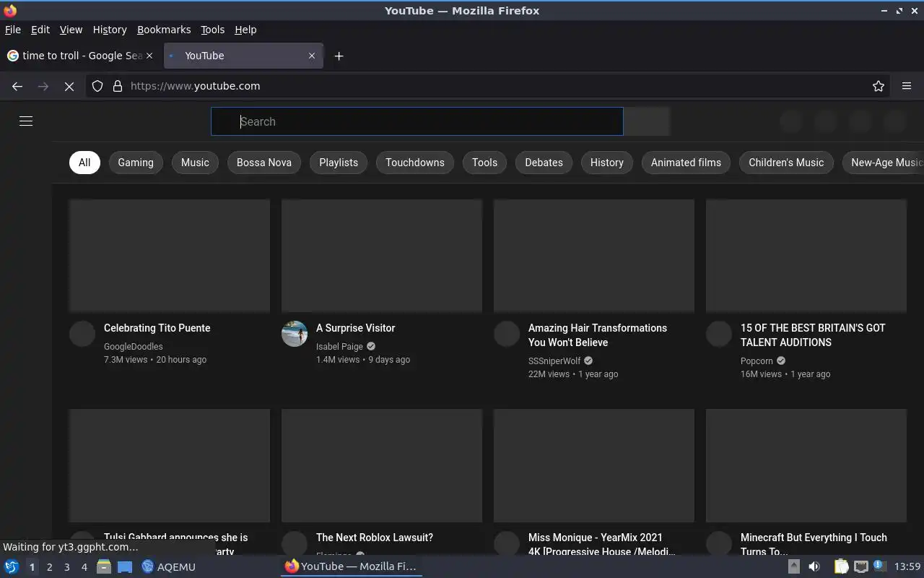This screenshot has width=924, height=578.
Task: Open the History menu in menu bar
Action: click(110, 30)
